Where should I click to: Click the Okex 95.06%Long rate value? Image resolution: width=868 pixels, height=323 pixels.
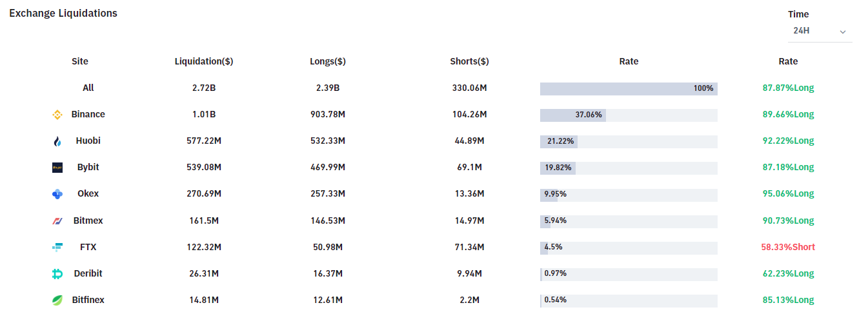[x=788, y=194]
